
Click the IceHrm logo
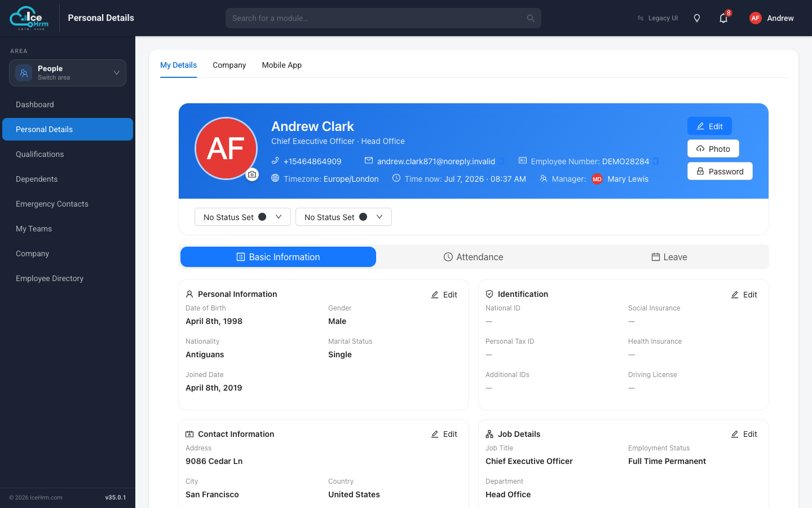coord(29,18)
